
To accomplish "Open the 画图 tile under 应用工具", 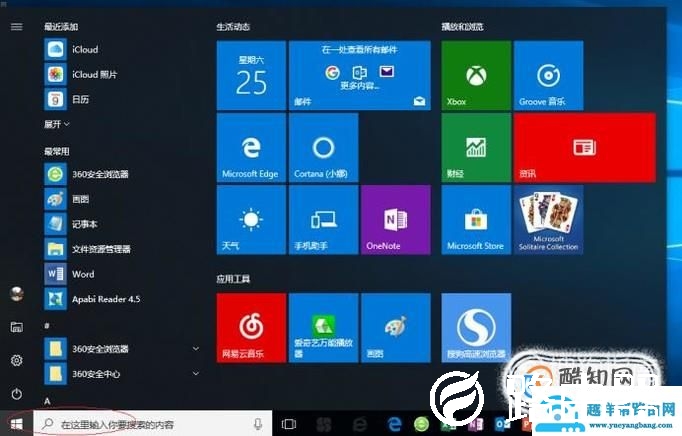I will tap(396, 328).
